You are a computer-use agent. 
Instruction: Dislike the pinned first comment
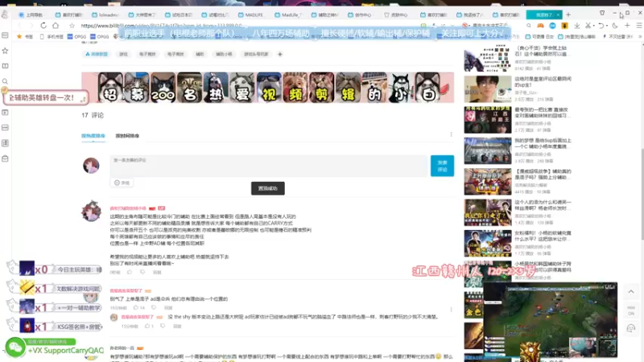coord(142,272)
